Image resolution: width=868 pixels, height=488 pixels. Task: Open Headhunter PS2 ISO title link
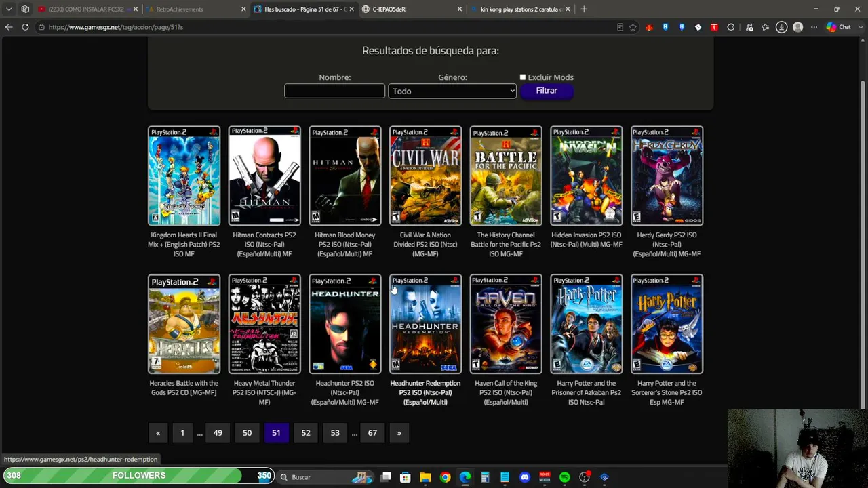pyautogui.click(x=344, y=392)
